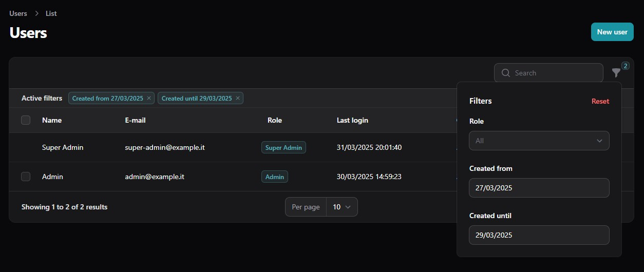Click the breadcrumb chevron separator
The width and height of the screenshot is (644, 272).
coord(36,14)
